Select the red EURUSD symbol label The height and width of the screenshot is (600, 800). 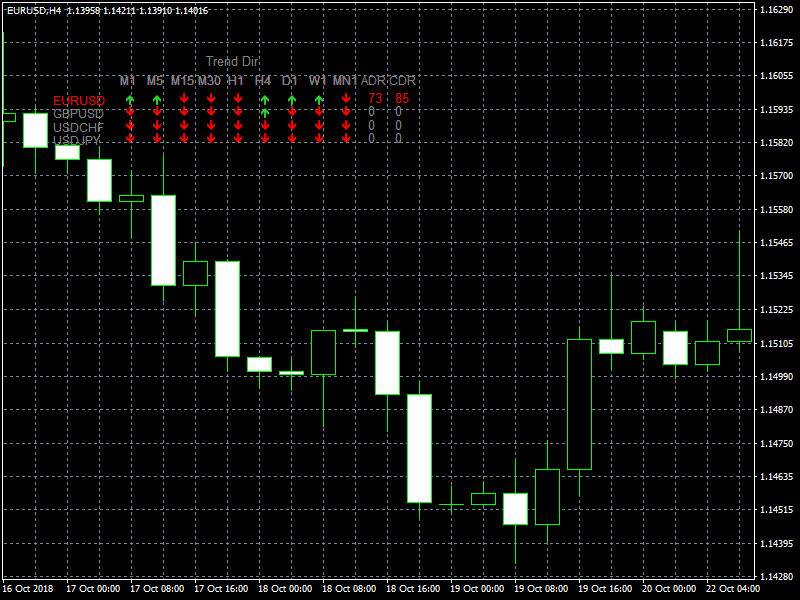(79, 101)
